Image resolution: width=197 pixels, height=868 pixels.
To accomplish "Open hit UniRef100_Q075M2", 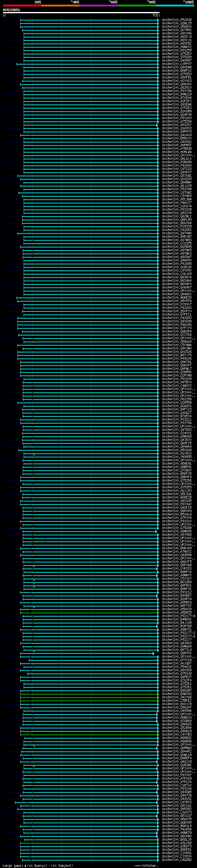I will (177, 30).
